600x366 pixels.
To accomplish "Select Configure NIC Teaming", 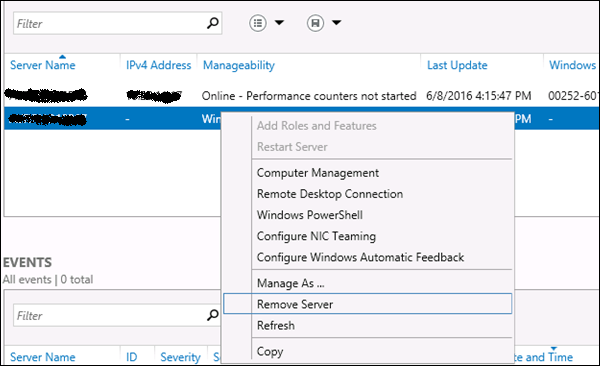I will (x=316, y=236).
